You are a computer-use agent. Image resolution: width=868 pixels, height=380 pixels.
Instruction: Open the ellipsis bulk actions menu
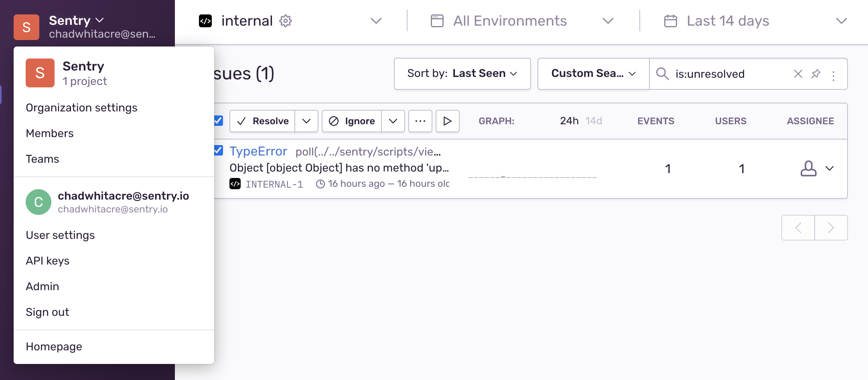point(420,121)
